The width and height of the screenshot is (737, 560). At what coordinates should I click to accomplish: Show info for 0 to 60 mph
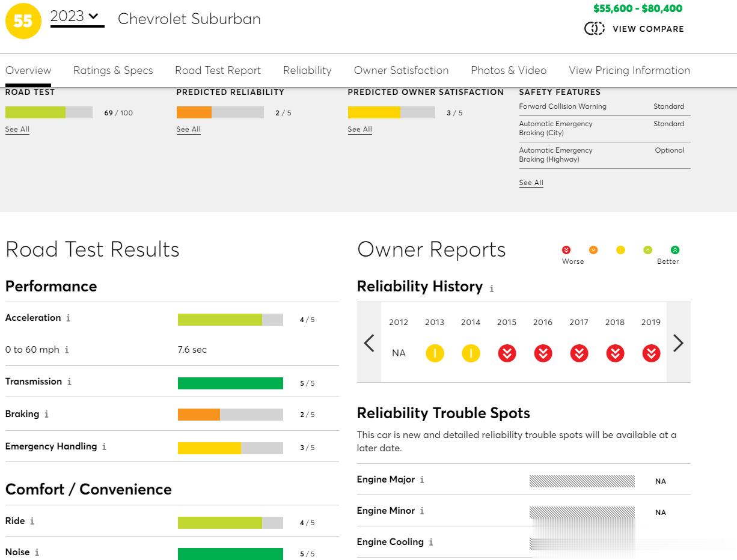[x=67, y=350]
